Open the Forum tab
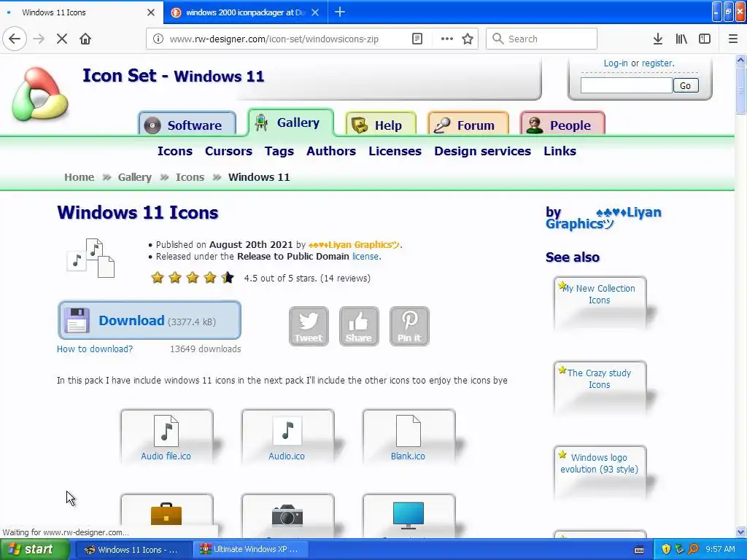747x560 pixels. [x=468, y=125]
